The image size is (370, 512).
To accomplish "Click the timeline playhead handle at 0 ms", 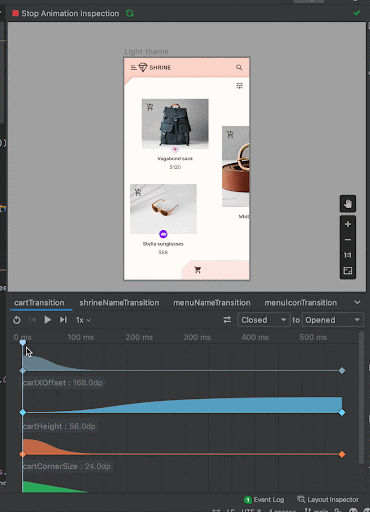I will point(23,343).
